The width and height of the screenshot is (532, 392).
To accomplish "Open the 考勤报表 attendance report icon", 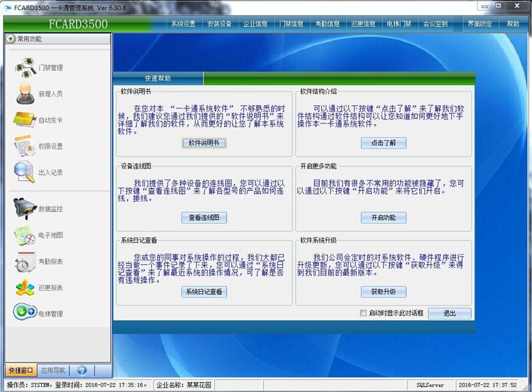I will point(24,261).
